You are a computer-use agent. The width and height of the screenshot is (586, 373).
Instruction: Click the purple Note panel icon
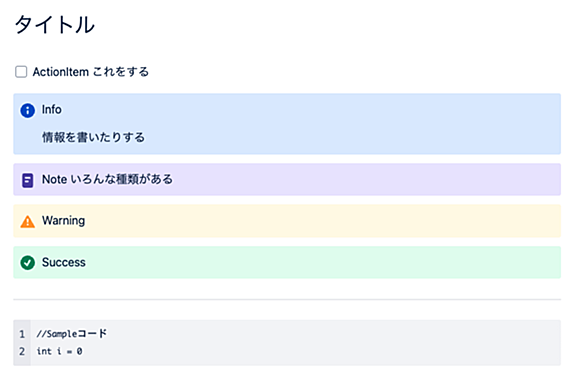pos(27,180)
